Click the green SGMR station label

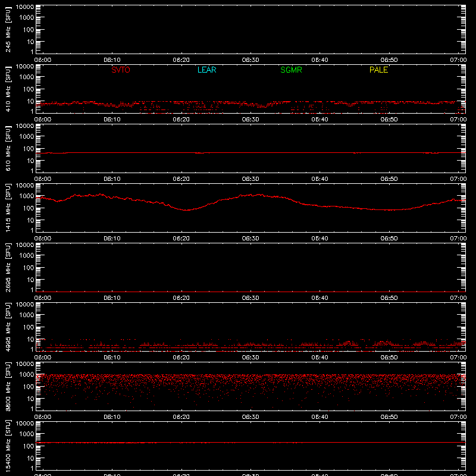point(291,70)
